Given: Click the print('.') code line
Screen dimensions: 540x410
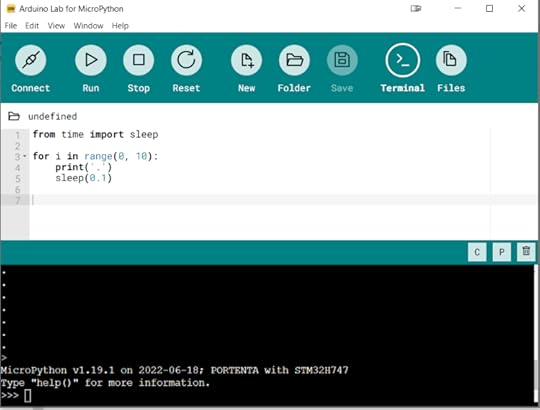Looking at the screenshot, I should click(x=83, y=167).
